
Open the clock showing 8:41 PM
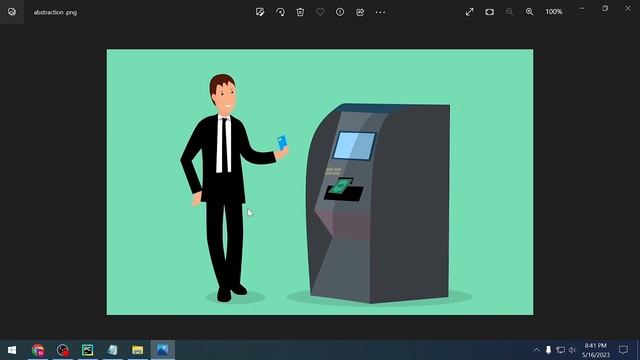click(596, 350)
